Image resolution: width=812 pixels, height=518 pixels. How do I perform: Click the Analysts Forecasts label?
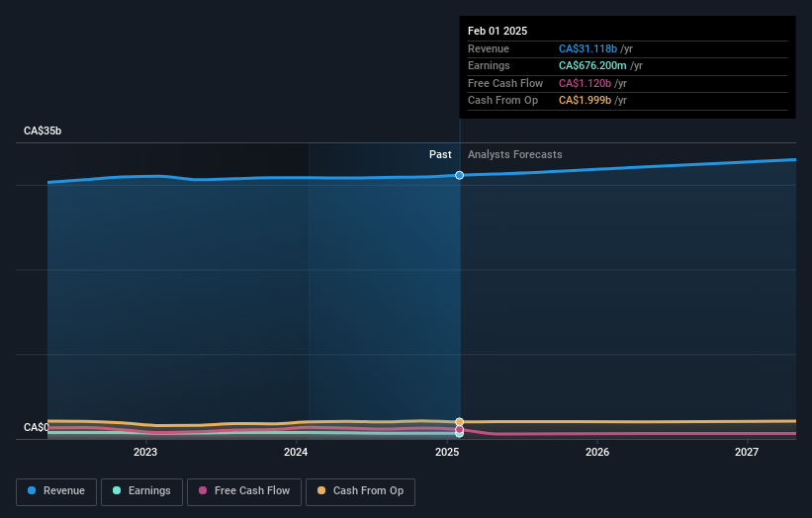[514, 154]
